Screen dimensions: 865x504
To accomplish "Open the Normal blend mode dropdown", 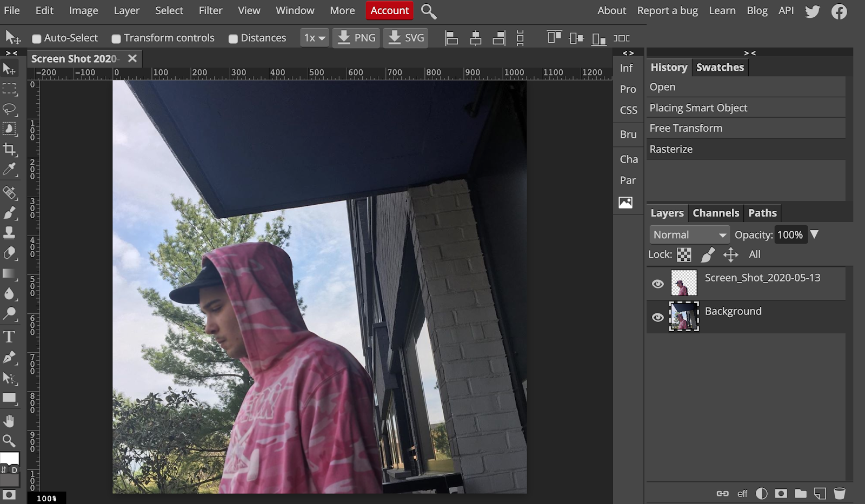I will [689, 235].
